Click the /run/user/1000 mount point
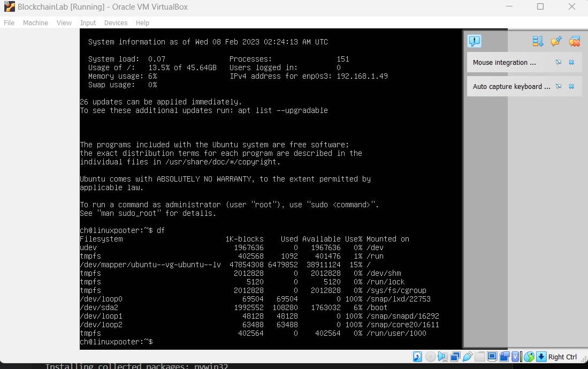This screenshot has width=588, height=369. pos(396,333)
